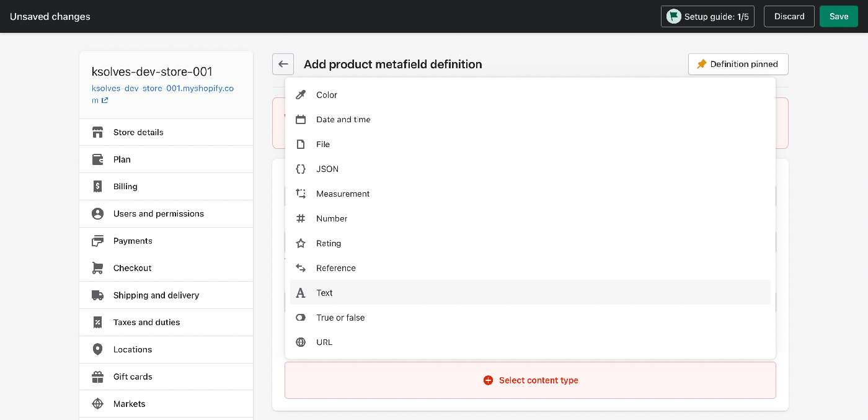Click the JSON curly braces icon

click(x=301, y=169)
